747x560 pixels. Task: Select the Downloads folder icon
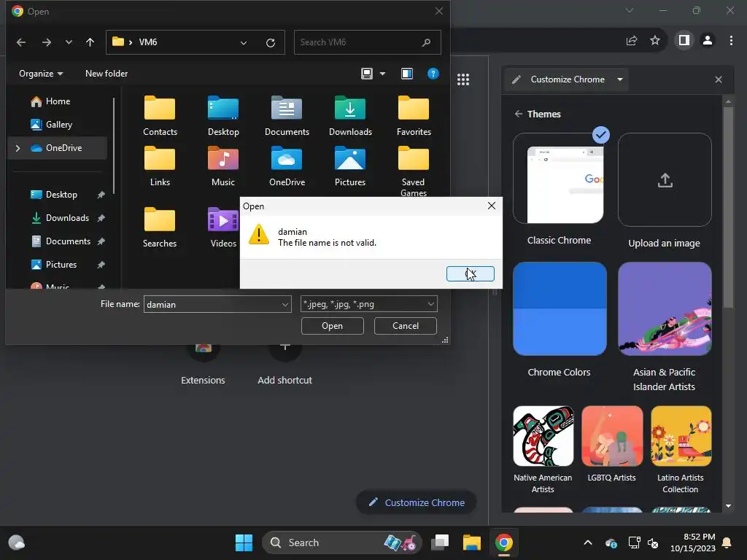pyautogui.click(x=350, y=116)
